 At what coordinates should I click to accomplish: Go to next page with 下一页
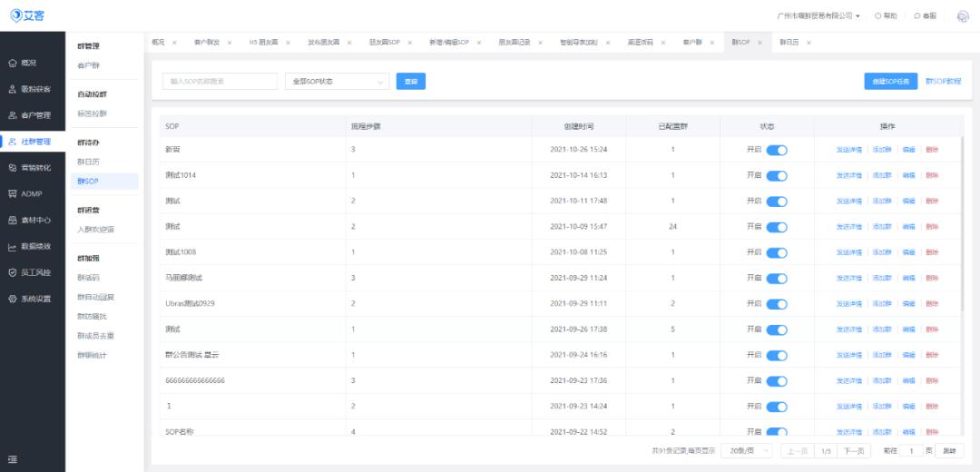coord(853,451)
